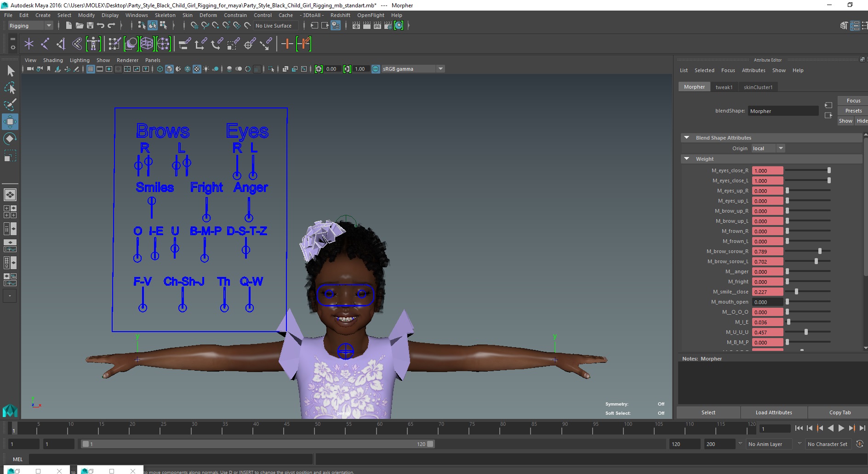Play the animation forward
868x474 pixels.
[841, 428]
